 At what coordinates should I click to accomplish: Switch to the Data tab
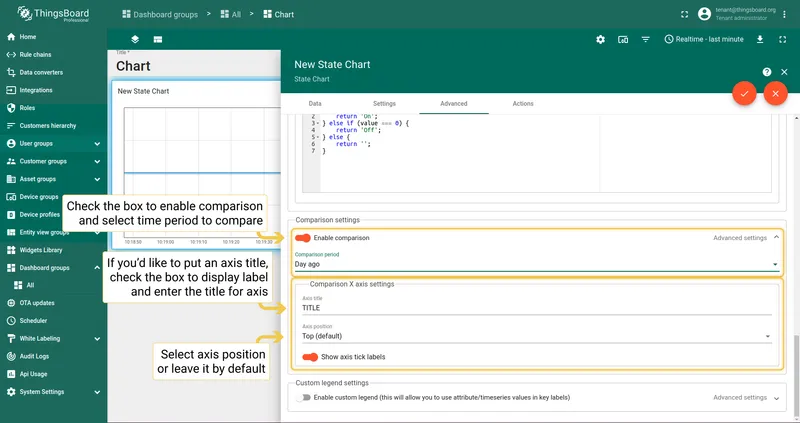(x=315, y=104)
